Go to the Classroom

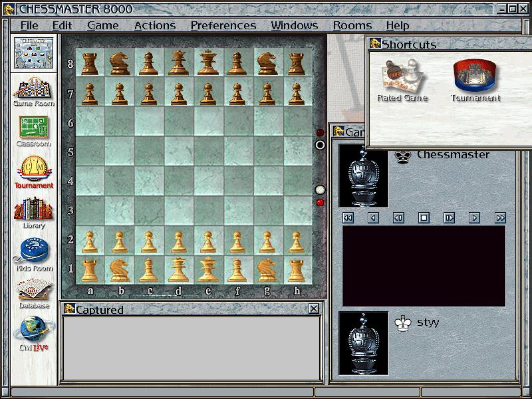(34, 131)
